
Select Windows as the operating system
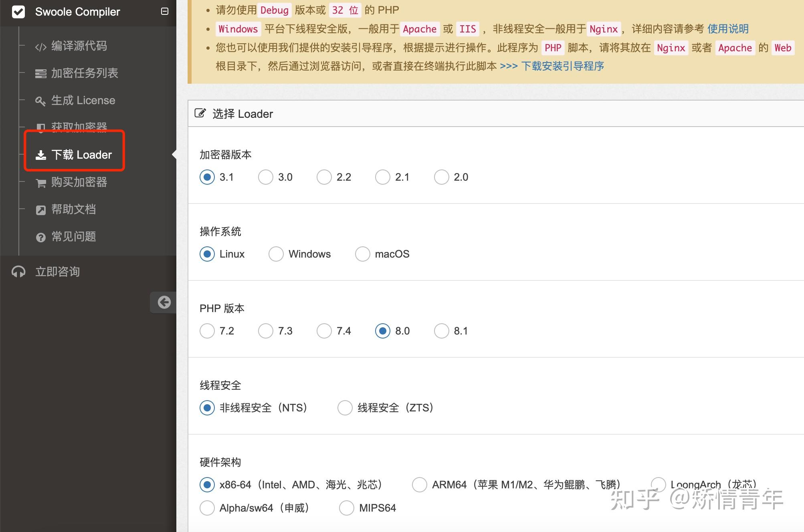coord(276,254)
